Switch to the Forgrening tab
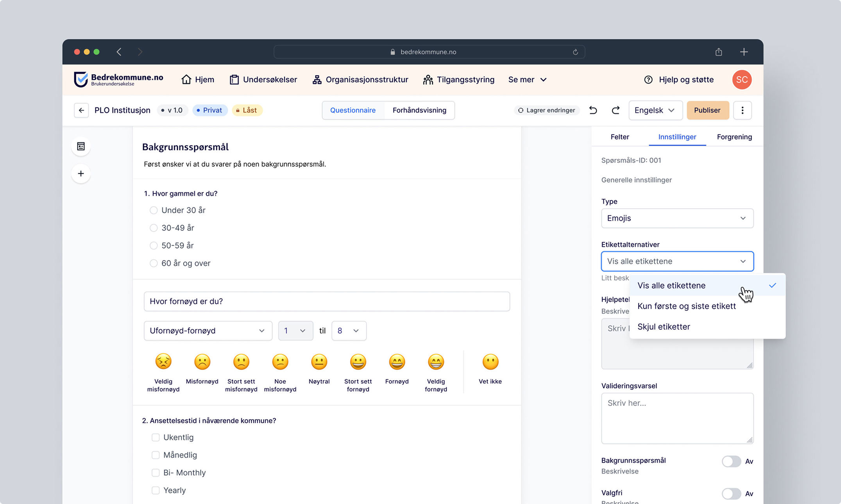This screenshot has width=841, height=504. [734, 137]
